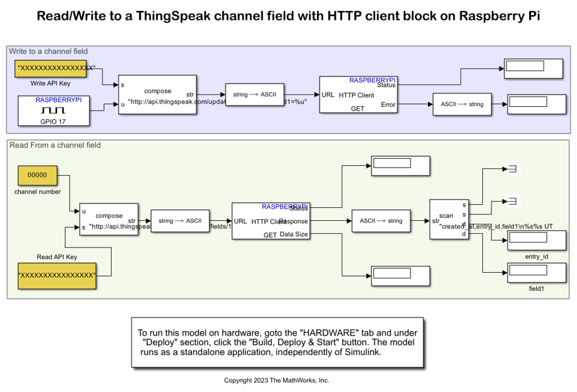Image resolution: width=577 pixels, height=392 pixels.
Task: Click the 'Read From a channel field' area label
Action: [55, 145]
